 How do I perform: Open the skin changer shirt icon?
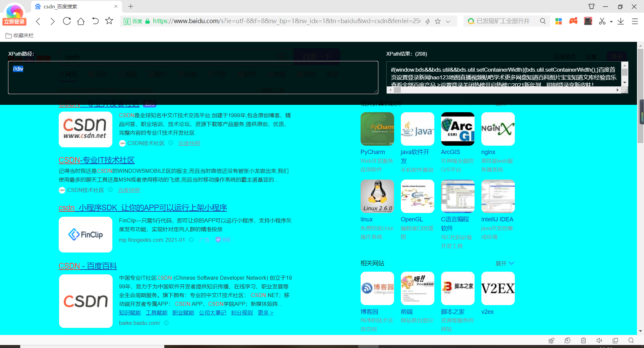click(x=592, y=6)
